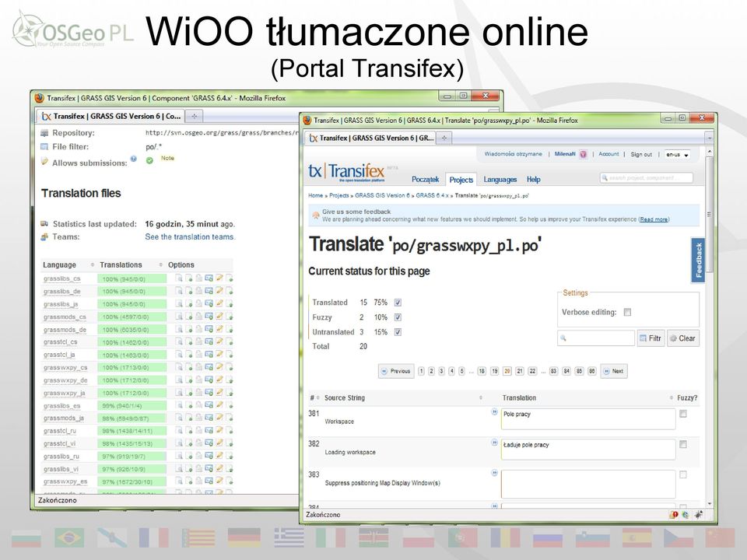Click pencil edit icon in grassmods_cs row

[x=219, y=317]
